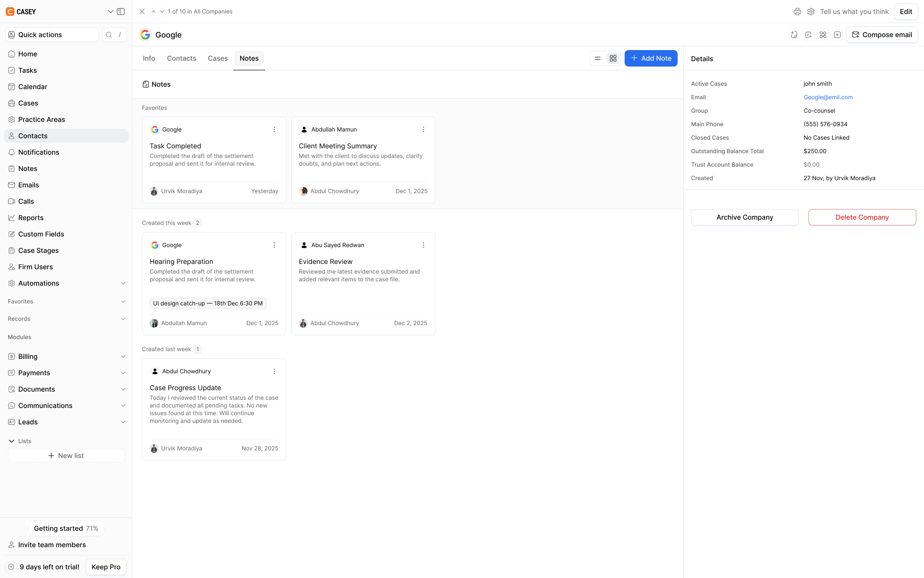Image resolution: width=924 pixels, height=578 pixels.
Task: Go to next company with down arrow
Action: click(162, 12)
